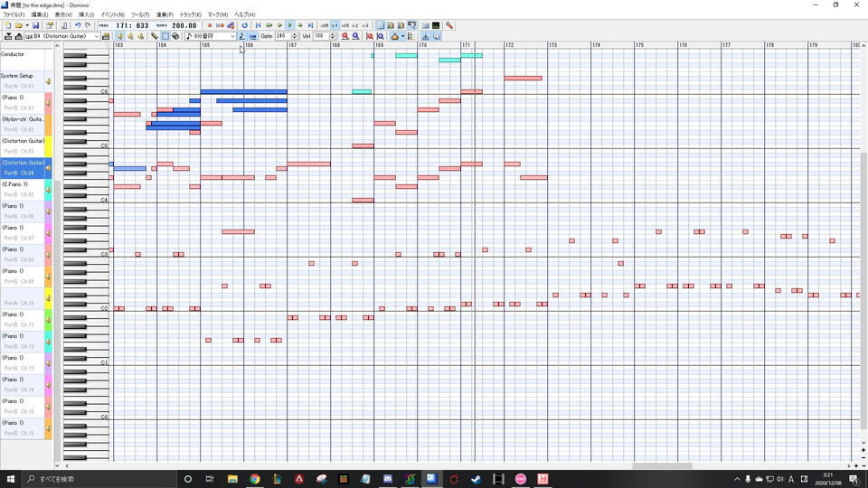Click the Gate input field showing 240
The height and width of the screenshot is (488, 868).
point(283,36)
